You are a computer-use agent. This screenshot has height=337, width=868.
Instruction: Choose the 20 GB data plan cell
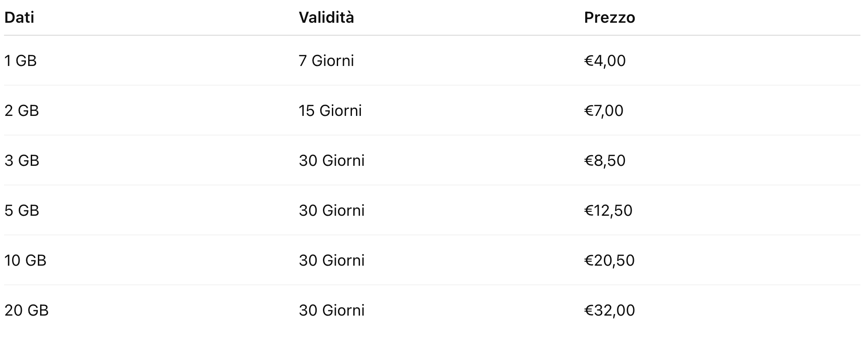coord(26,310)
